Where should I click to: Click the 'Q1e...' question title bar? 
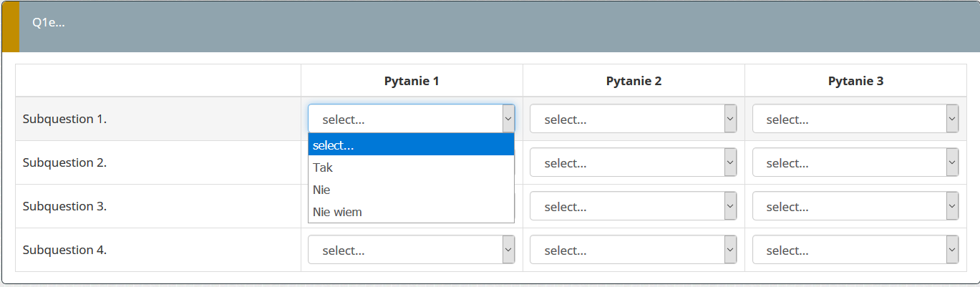coord(49,22)
